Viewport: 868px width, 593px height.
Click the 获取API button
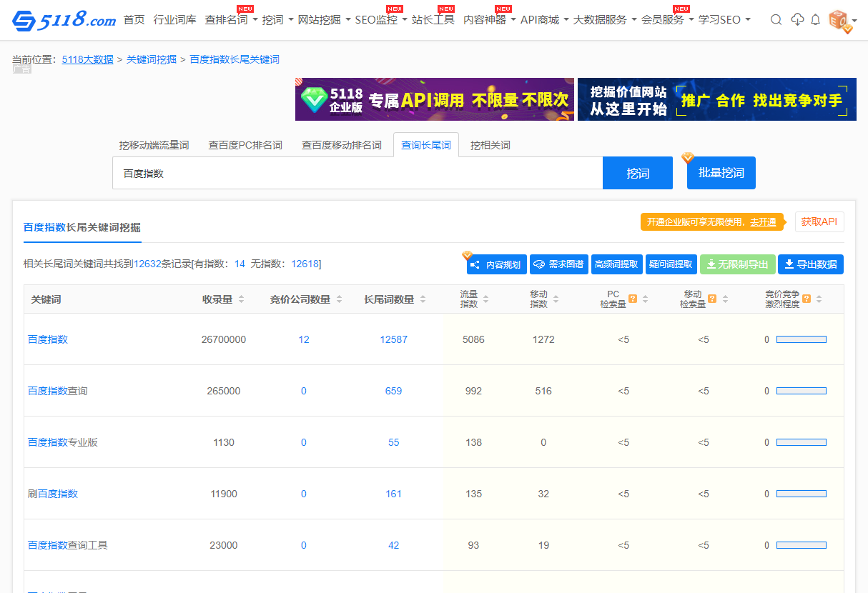coord(819,222)
